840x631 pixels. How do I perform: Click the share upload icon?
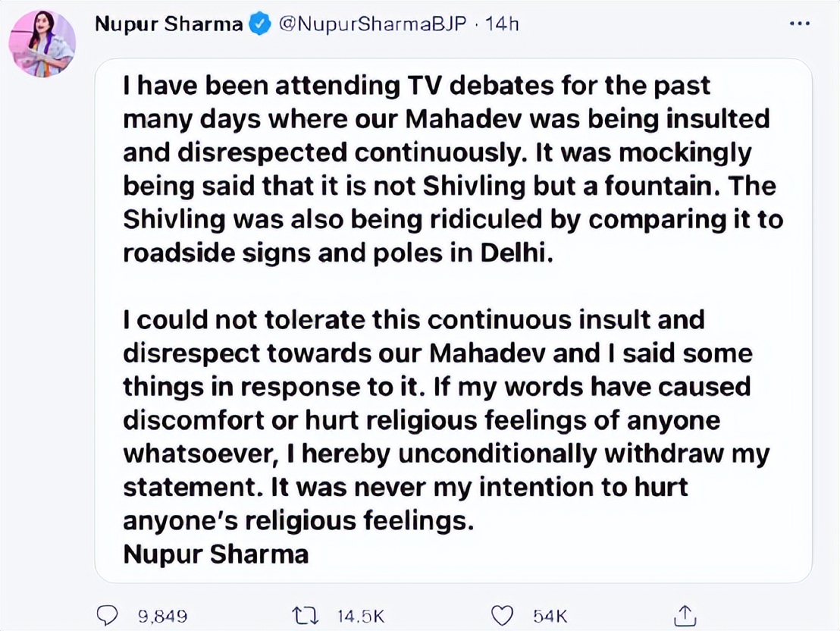[685, 614]
